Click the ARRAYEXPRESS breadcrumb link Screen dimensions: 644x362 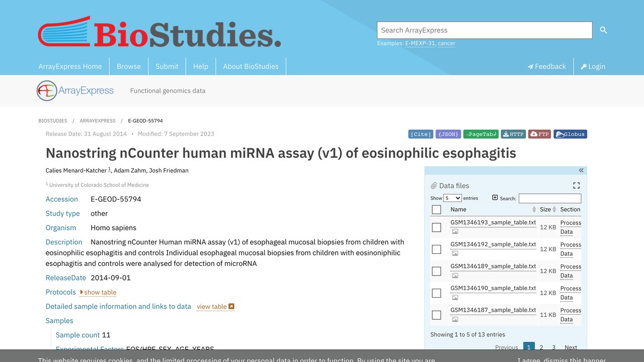pyautogui.click(x=98, y=121)
